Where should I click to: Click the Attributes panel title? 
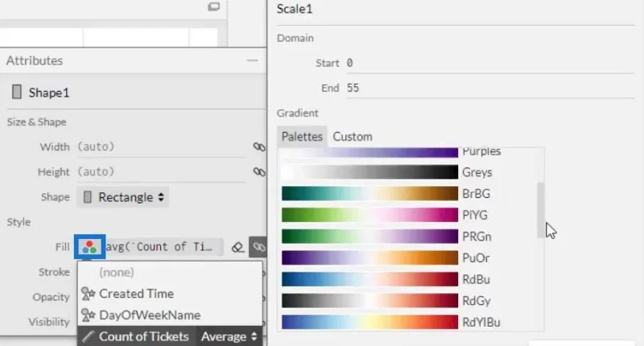click(35, 60)
